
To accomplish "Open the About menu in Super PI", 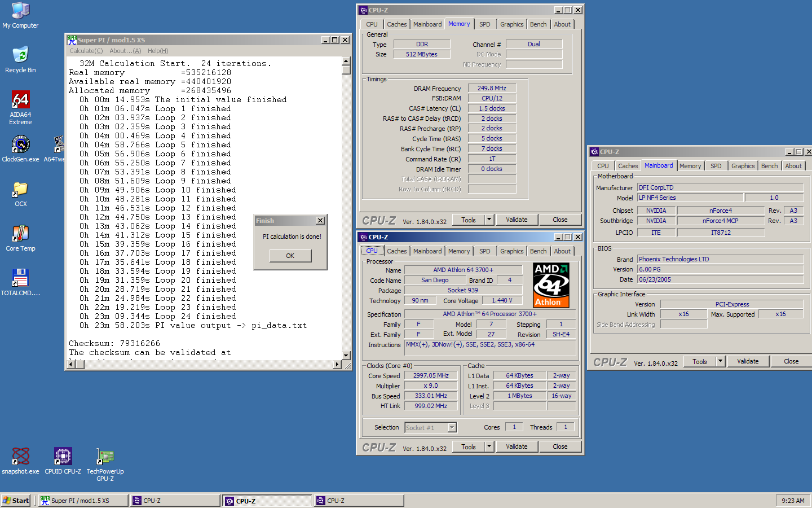I will (x=125, y=51).
